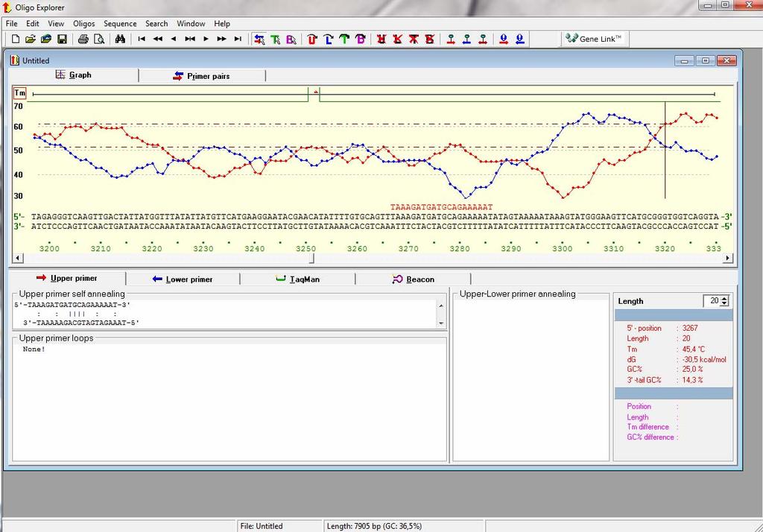Jump to the sequence start
Screen dimensions: 763x532
point(142,39)
